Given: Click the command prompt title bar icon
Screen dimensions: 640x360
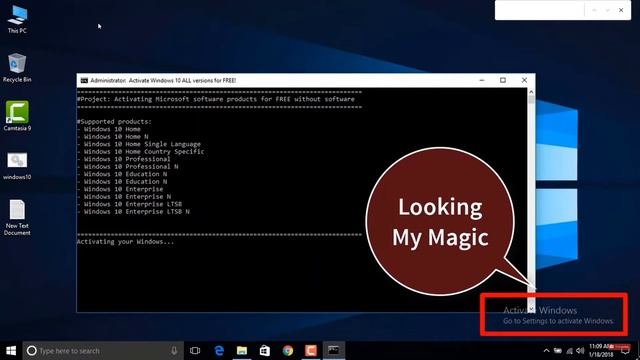Looking at the screenshot, I should pos(84,80).
